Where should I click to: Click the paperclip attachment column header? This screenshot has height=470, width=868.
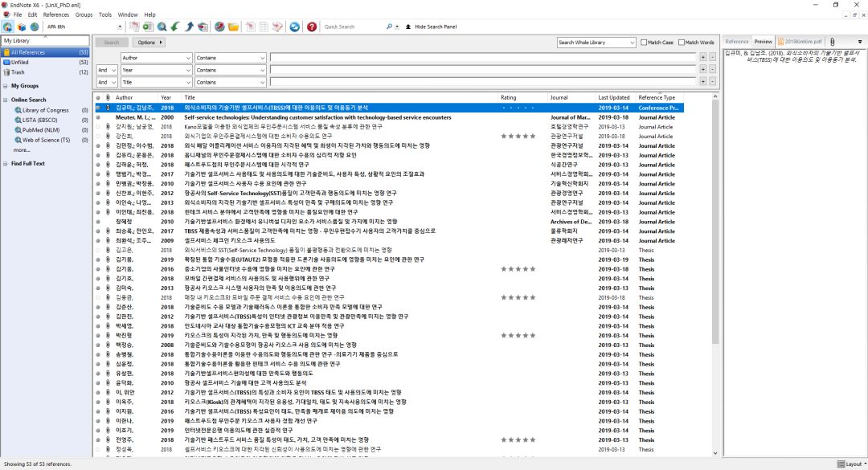[x=108, y=97]
